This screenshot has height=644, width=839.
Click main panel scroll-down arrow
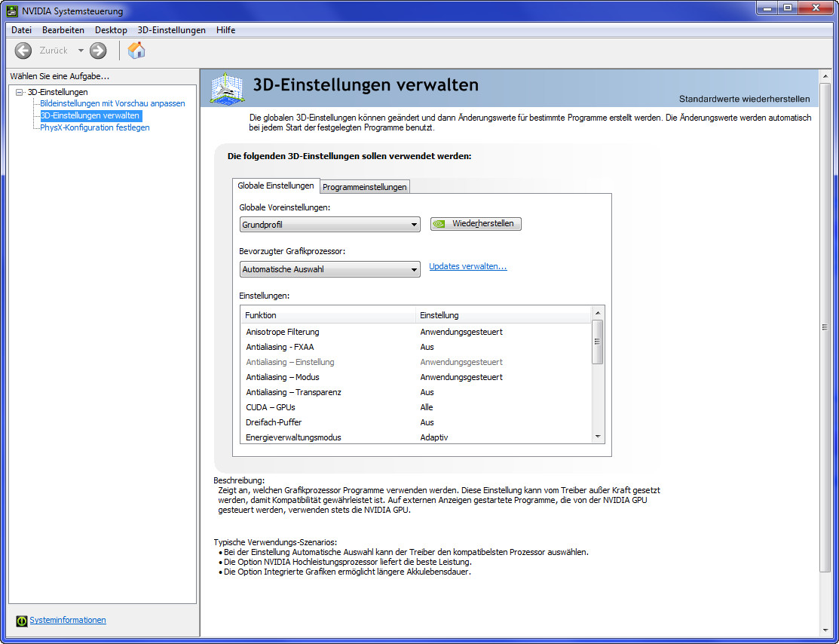pos(825,630)
